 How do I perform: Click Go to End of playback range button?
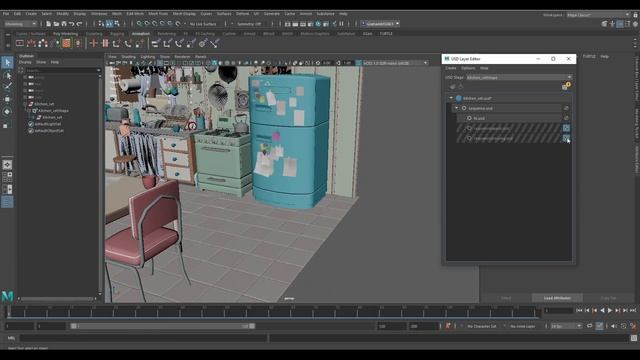(x=633, y=311)
